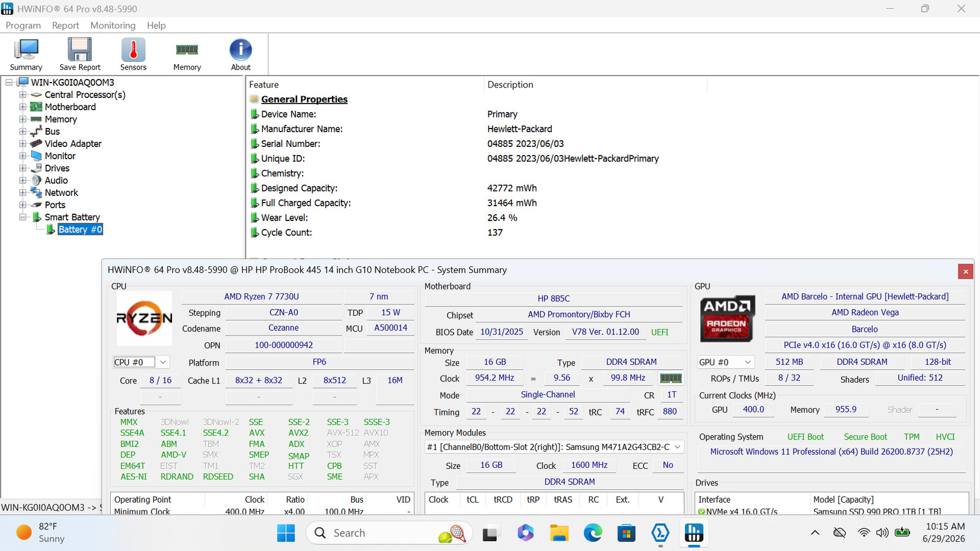Click the taskbar Search box
This screenshot has height=551, width=980.
click(x=390, y=533)
